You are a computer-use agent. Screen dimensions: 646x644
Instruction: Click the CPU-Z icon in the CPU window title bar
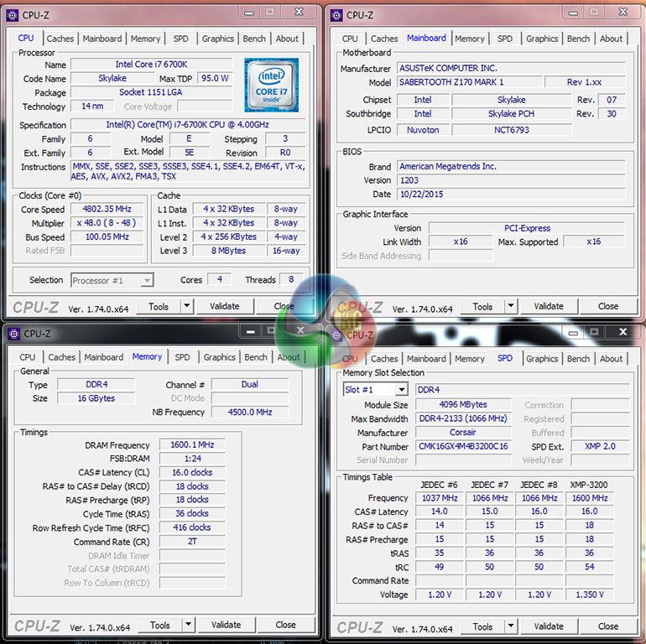point(13,15)
